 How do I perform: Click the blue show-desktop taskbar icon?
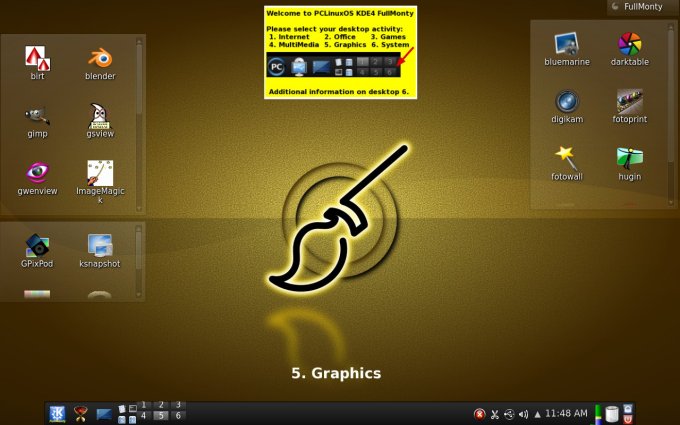(x=104, y=414)
